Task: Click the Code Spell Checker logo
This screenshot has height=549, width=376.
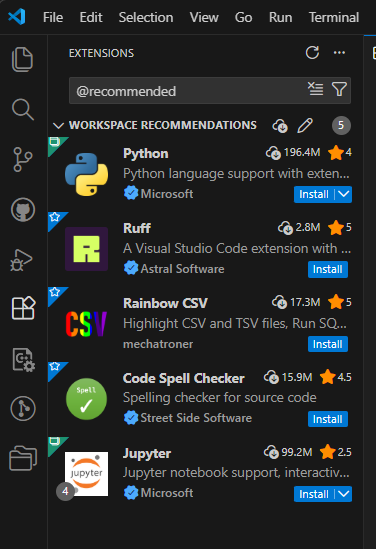Action: pos(86,399)
